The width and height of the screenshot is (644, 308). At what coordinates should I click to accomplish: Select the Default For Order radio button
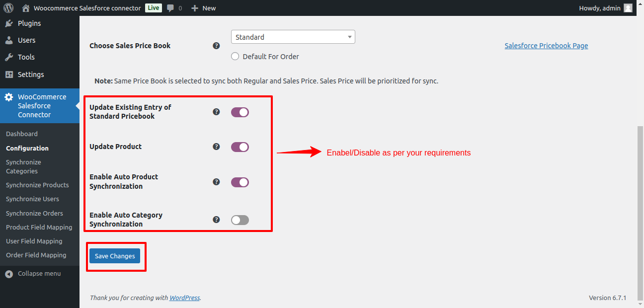tap(235, 57)
